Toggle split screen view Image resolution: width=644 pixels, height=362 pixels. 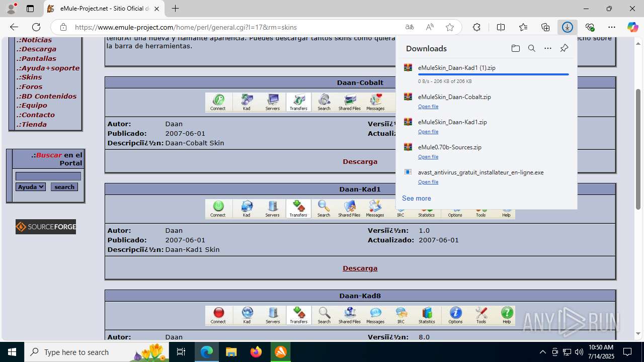tap(501, 27)
